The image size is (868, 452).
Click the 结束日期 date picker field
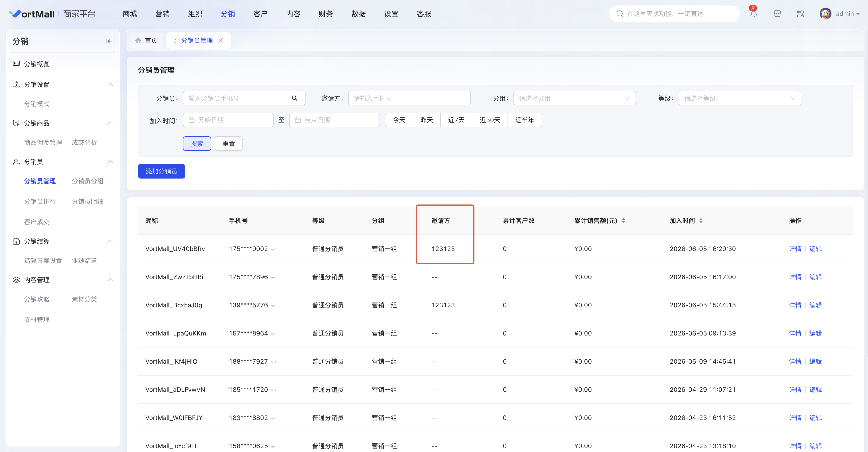click(x=335, y=120)
